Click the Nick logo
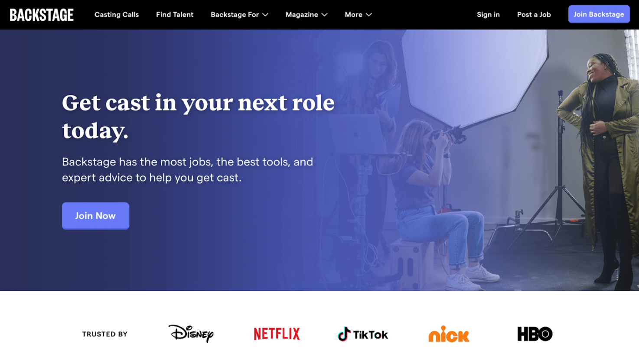The image size is (639, 364). click(449, 334)
